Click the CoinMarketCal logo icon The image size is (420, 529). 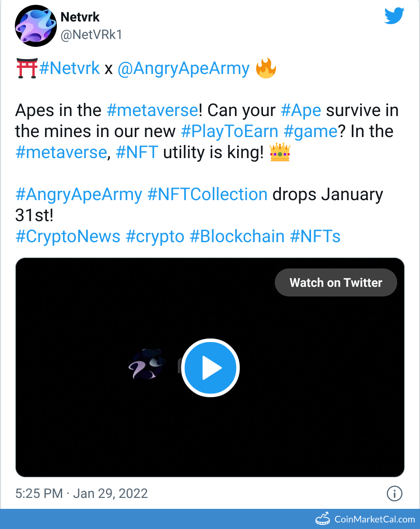tap(323, 519)
